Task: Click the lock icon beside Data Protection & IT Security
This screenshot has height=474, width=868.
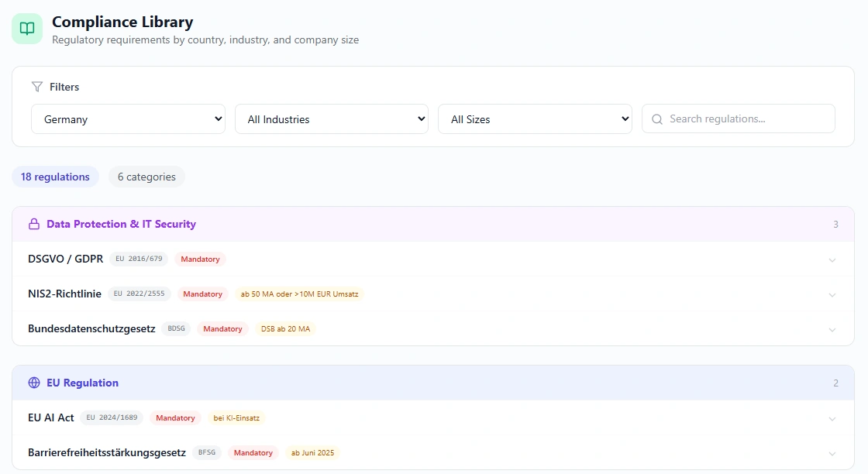Action: (x=33, y=223)
